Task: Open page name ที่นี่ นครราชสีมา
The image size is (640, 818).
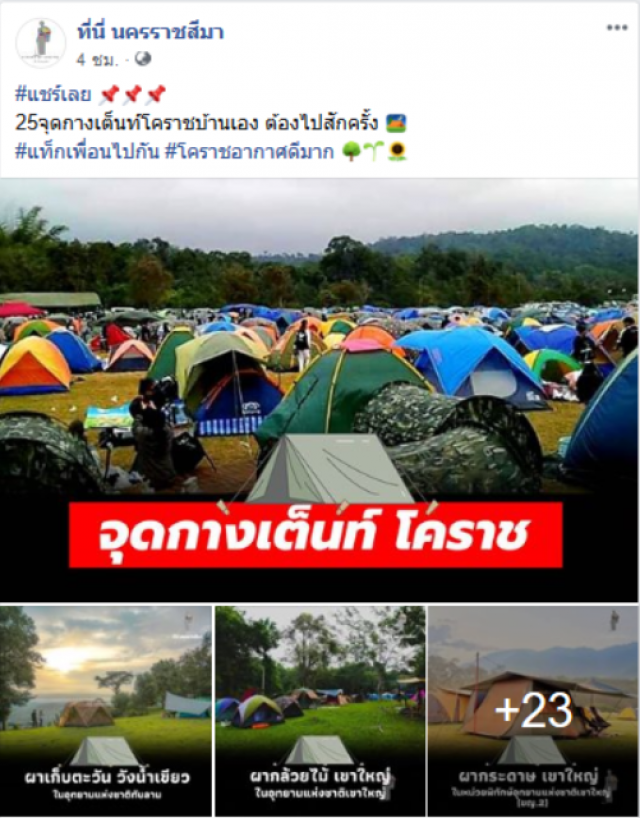Action: [150, 32]
